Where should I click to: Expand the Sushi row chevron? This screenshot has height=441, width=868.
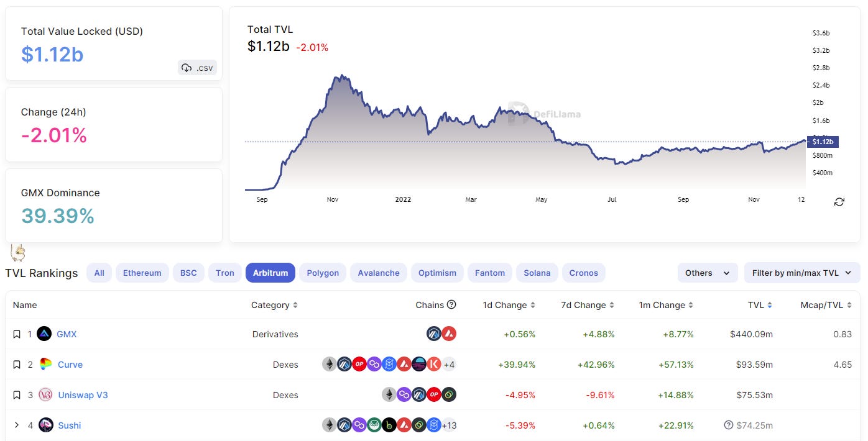tap(17, 425)
